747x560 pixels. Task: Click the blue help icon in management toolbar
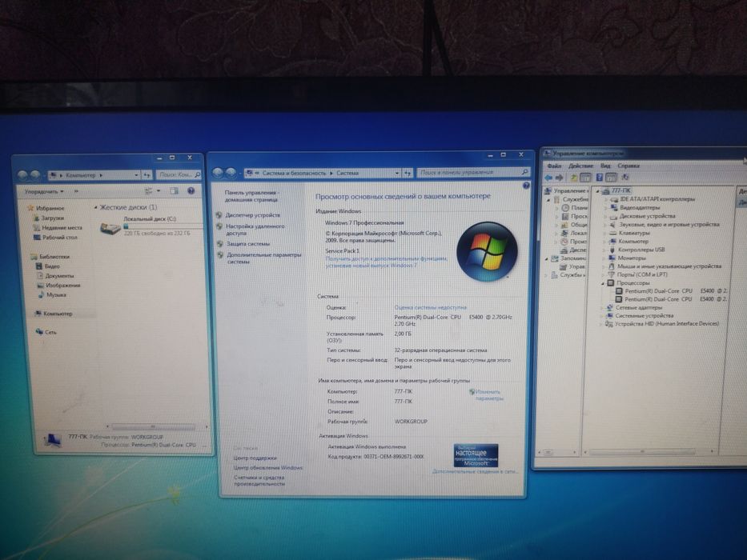coord(600,178)
